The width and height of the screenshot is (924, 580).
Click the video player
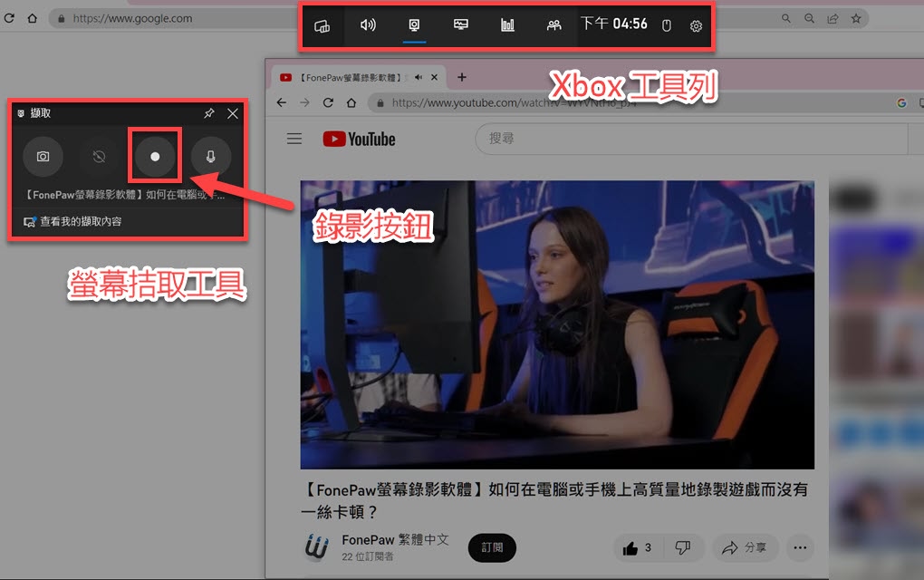click(x=557, y=324)
